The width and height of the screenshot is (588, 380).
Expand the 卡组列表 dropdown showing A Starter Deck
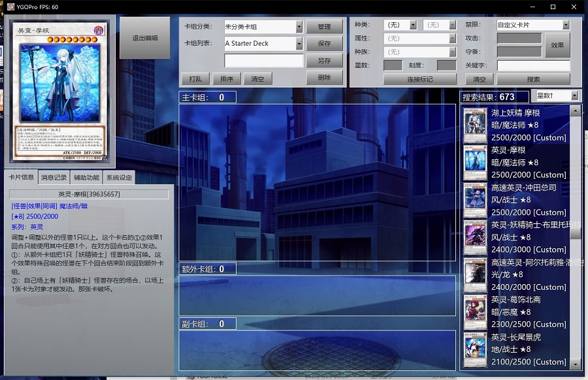click(x=299, y=44)
